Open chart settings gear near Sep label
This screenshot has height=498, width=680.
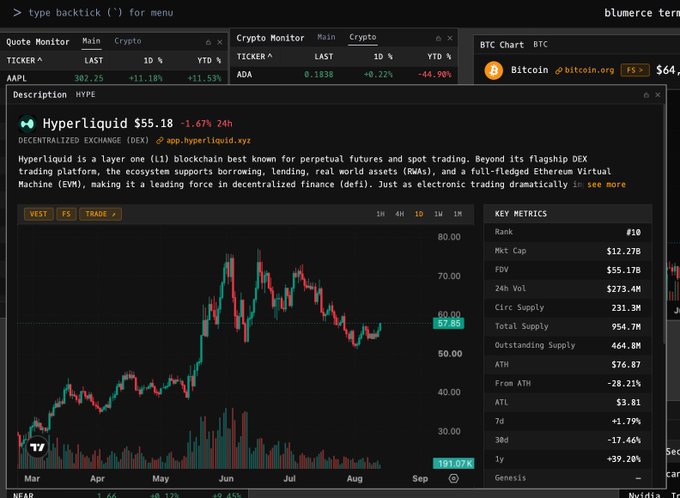click(454, 478)
